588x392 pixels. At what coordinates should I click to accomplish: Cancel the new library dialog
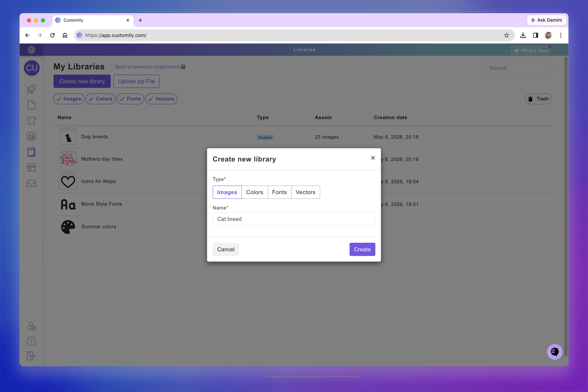coord(226,249)
